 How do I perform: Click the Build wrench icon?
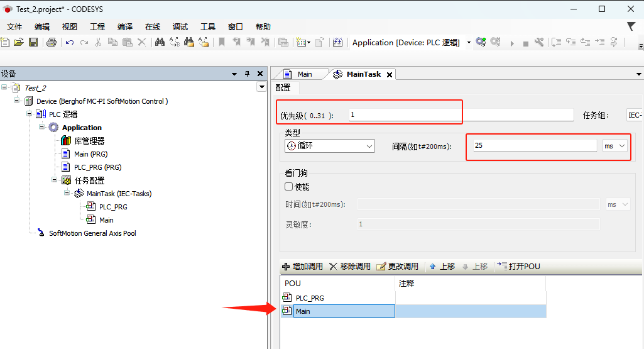[x=538, y=42]
